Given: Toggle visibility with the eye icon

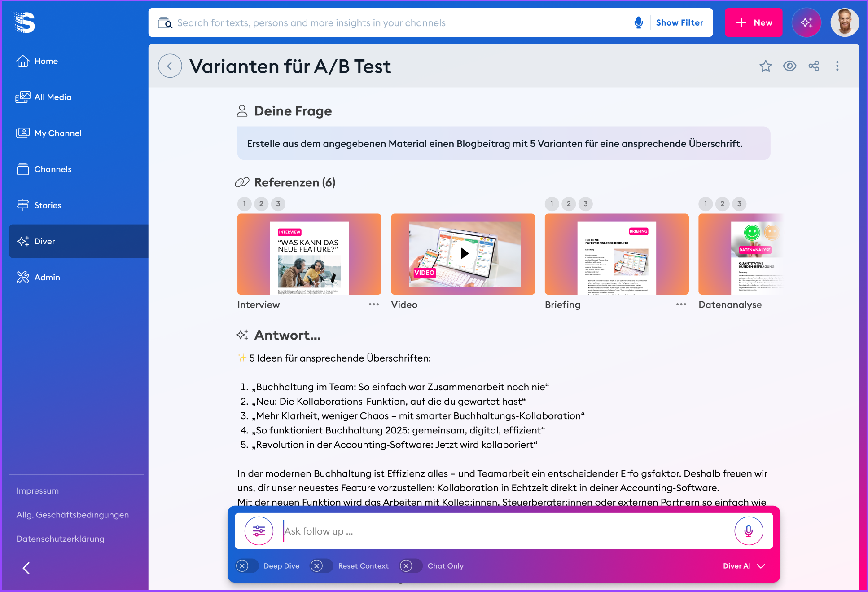Looking at the screenshot, I should (790, 66).
